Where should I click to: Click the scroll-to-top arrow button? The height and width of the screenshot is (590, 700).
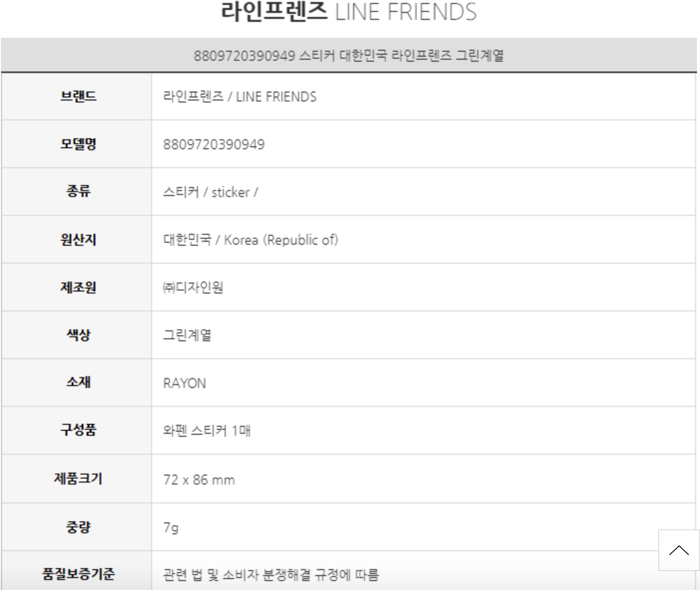679,550
